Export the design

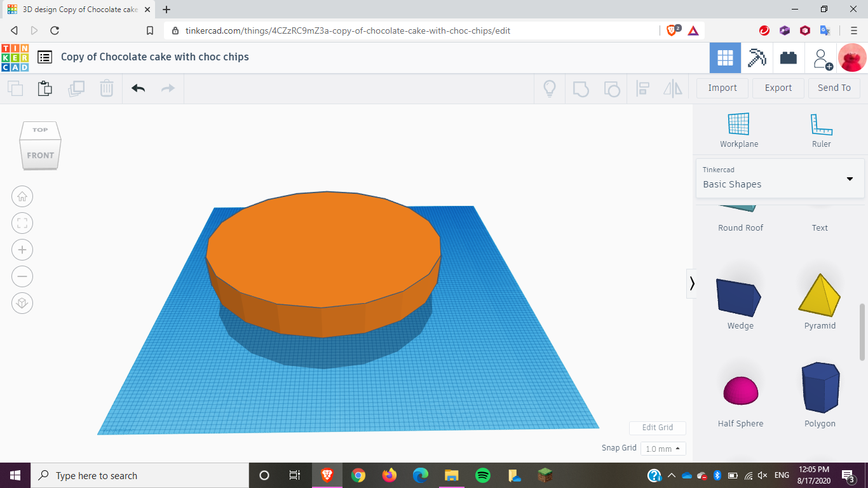(778, 88)
